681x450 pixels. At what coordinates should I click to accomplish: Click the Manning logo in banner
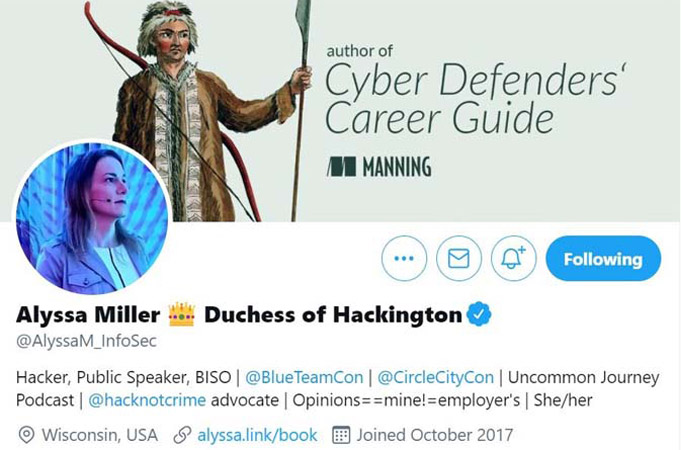(x=379, y=167)
